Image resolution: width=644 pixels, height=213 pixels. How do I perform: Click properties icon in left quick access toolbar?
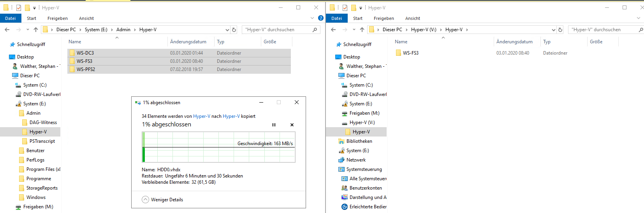click(18, 7)
